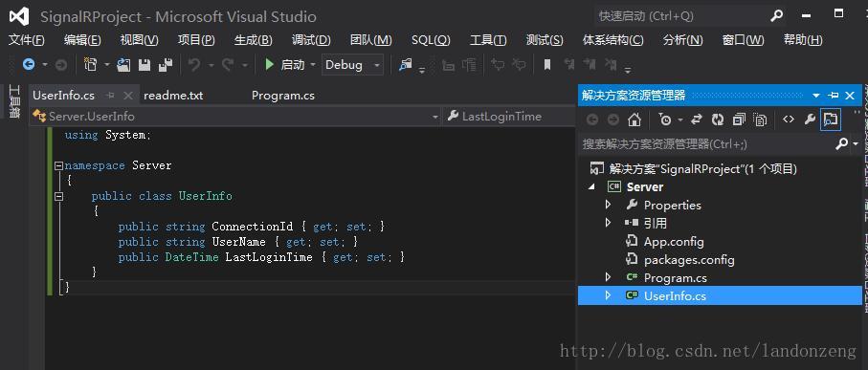Open the 窗口(W) menu
This screenshot has width=868, height=370.
[743, 40]
